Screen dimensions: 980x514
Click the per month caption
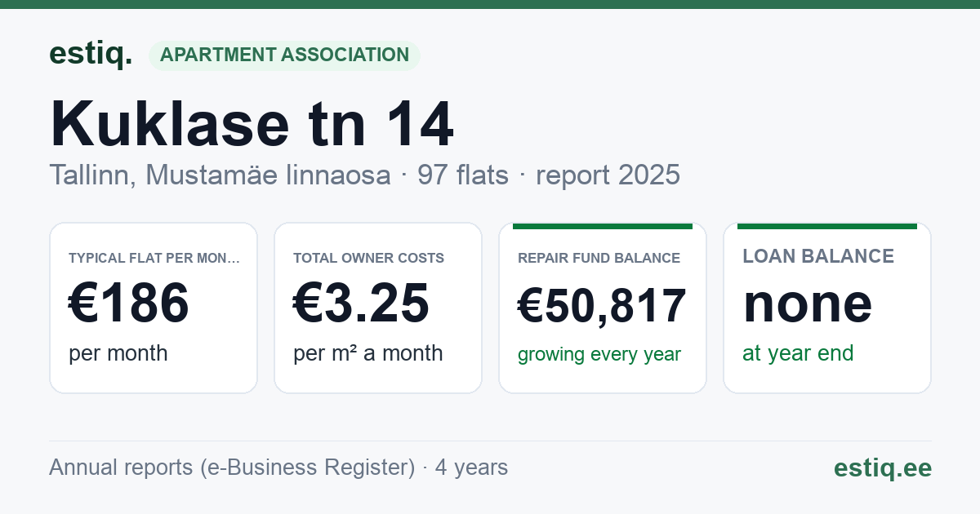(118, 353)
